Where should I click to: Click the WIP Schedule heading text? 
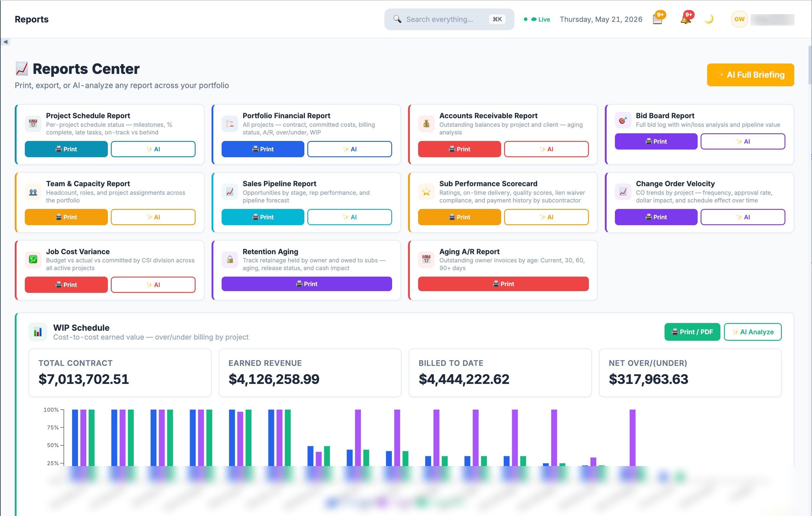81,328
